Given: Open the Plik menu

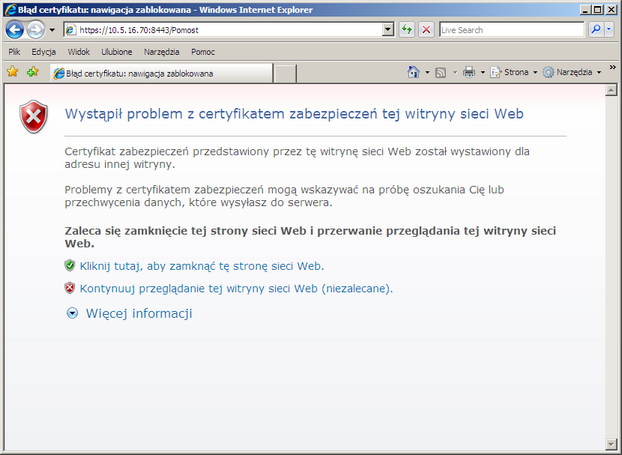Looking at the screenshot, I should click(14, 52).
